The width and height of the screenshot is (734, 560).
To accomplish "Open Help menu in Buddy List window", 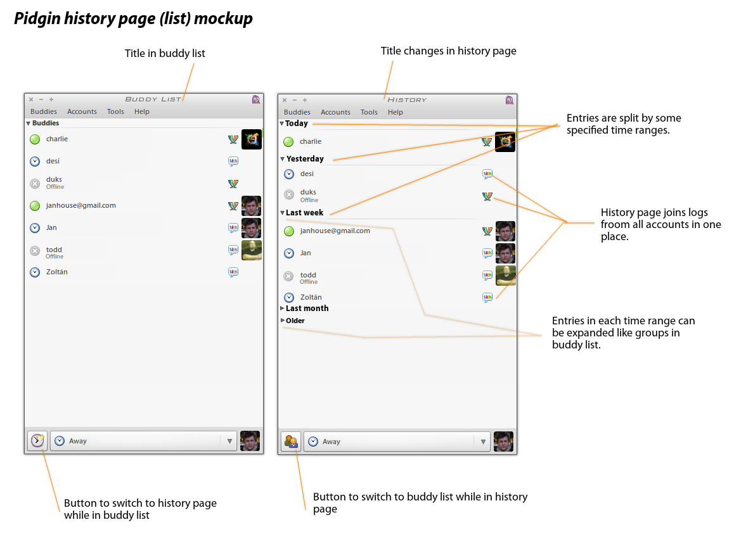I will pos(142,111).
